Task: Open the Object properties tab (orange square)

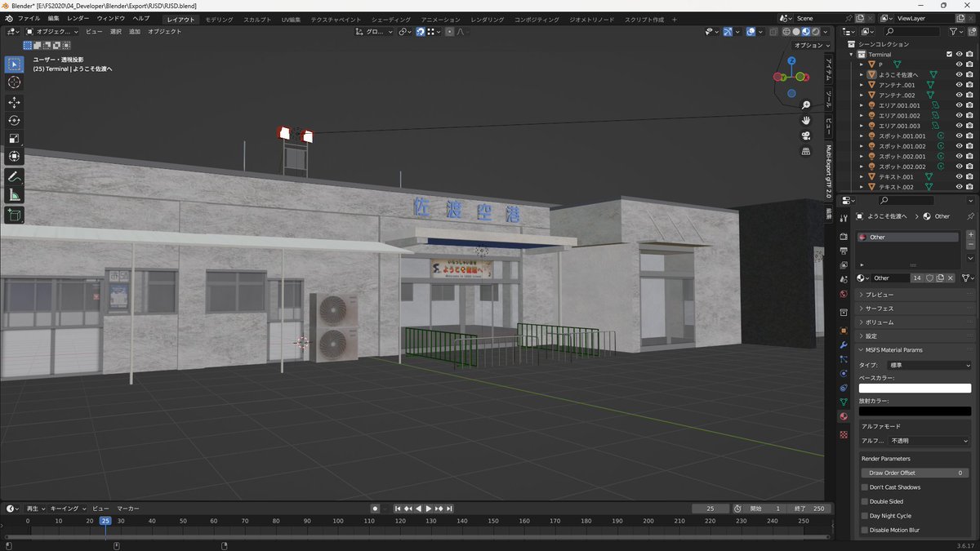Action: point(844,331)
